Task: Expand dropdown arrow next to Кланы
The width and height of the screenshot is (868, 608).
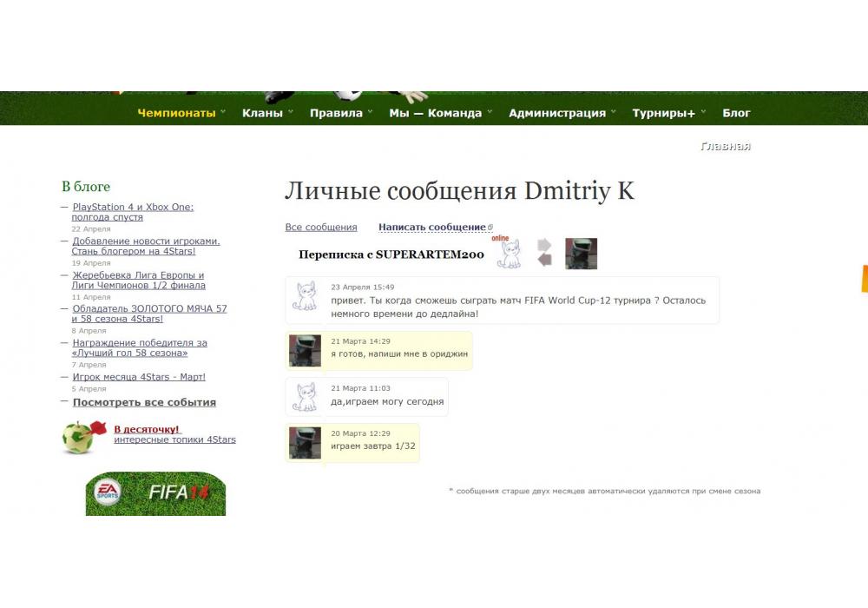Action: coord(290,112)
